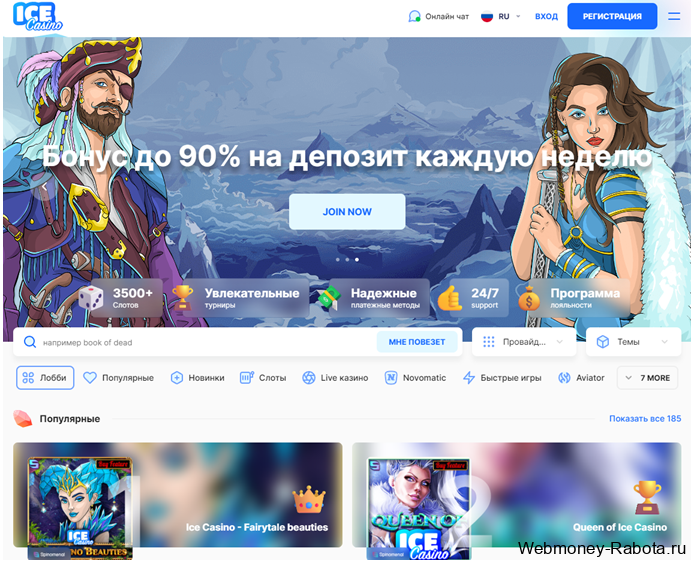This screenshot has height=564, width=693.
Task: Open the Fairytale beauties game thumbnail
Action: coord(80,509)
